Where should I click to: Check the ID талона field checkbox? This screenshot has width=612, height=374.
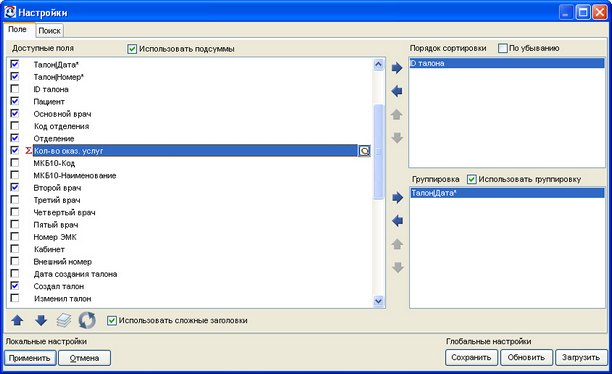click(x=14, y=89)
